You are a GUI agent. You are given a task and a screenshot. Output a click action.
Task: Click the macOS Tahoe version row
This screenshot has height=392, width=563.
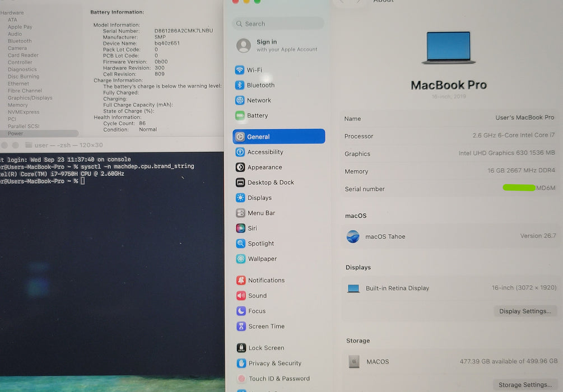(x=450, y=236)
